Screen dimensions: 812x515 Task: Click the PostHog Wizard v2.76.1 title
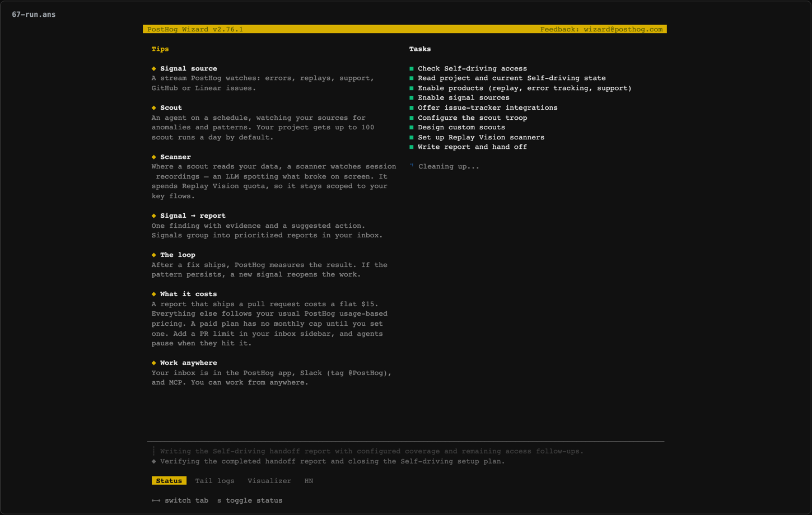click(x=195, y=29)
